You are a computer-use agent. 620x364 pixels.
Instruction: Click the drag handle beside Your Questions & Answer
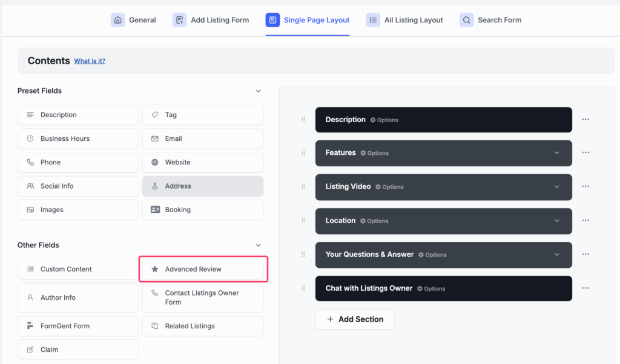tap(303, 255)
